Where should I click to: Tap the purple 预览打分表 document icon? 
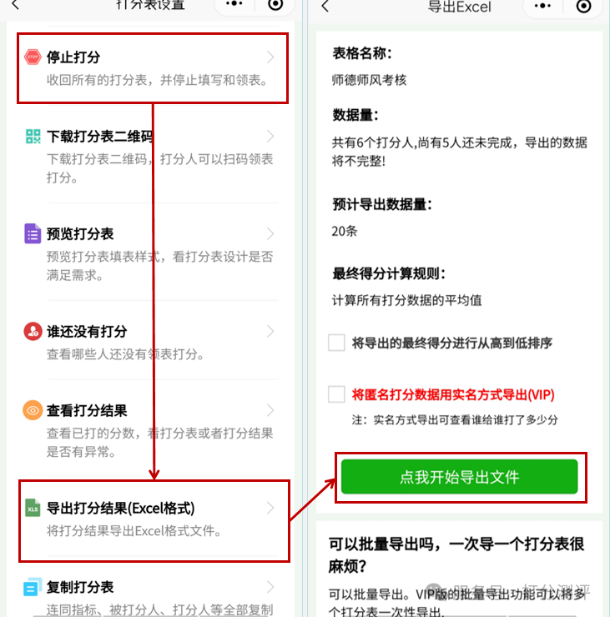click(x=33, y=233)
